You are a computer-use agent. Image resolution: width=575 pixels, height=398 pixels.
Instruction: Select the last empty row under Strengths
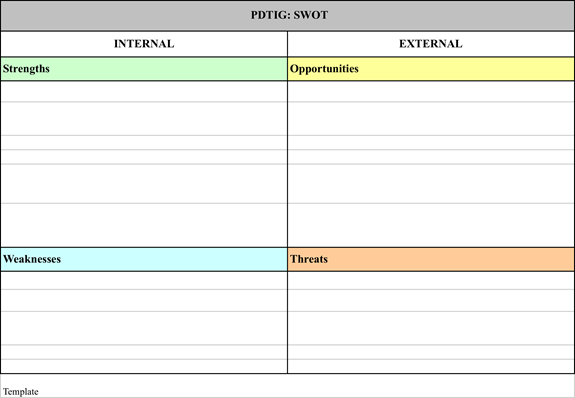(x=144, y=225)
